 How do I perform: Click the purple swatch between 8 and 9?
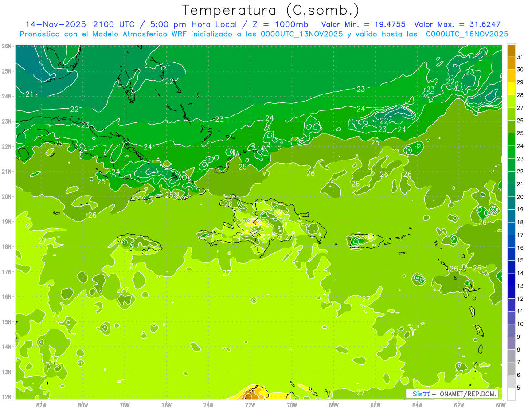(512, 343)
